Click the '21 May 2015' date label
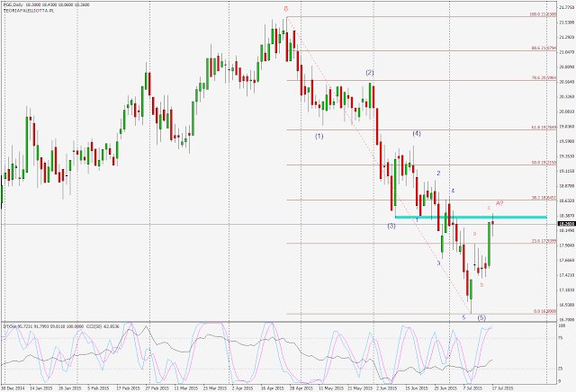 (x=359, y=388)
